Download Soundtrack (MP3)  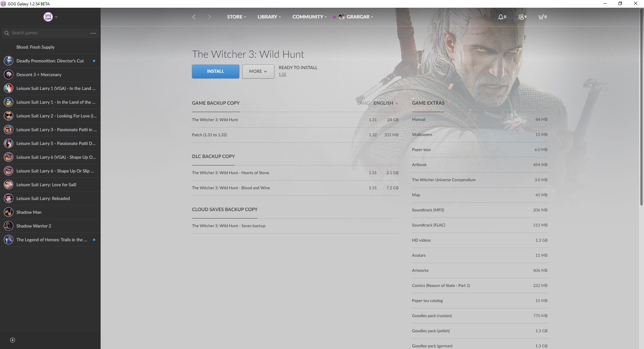tap(480, 210)
